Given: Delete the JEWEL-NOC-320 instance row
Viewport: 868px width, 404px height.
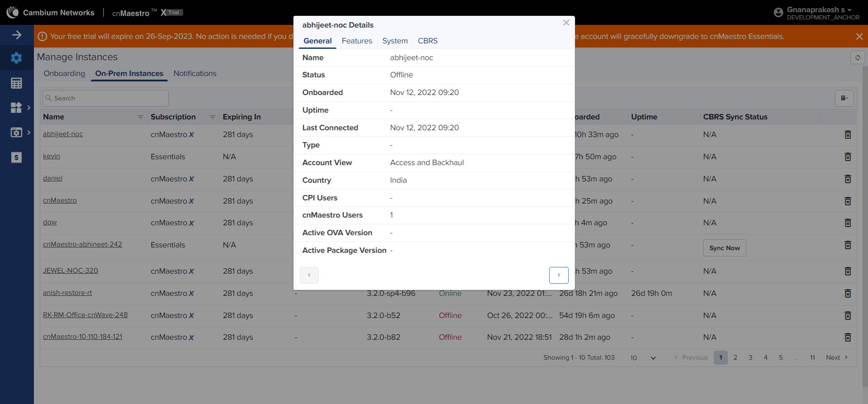Looking at the screenshot, I should point(848,271).
